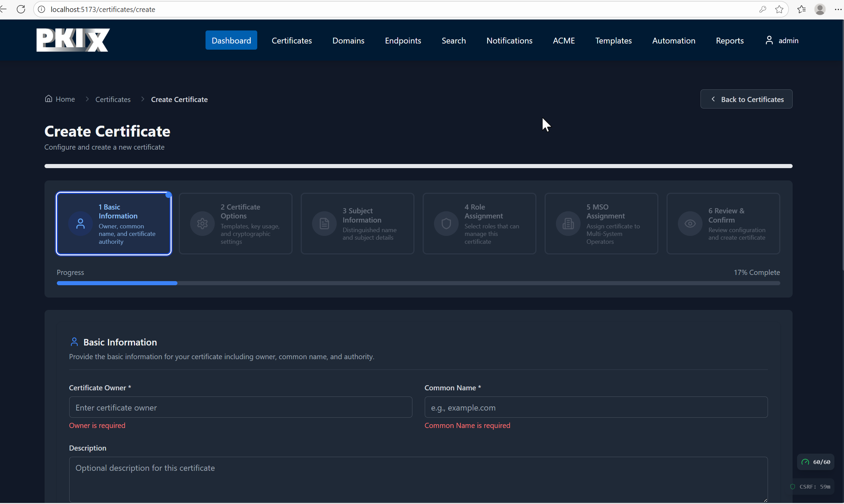Click the admin user profile icon
The width and height of the screenshot is (844, 504).
tap(769, 40)
